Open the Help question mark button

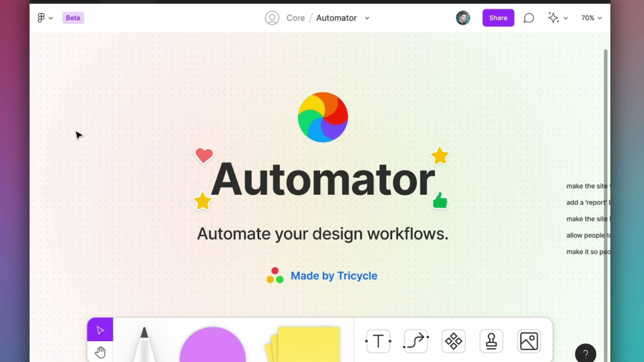pyautogui.click(x=586, y=353)
